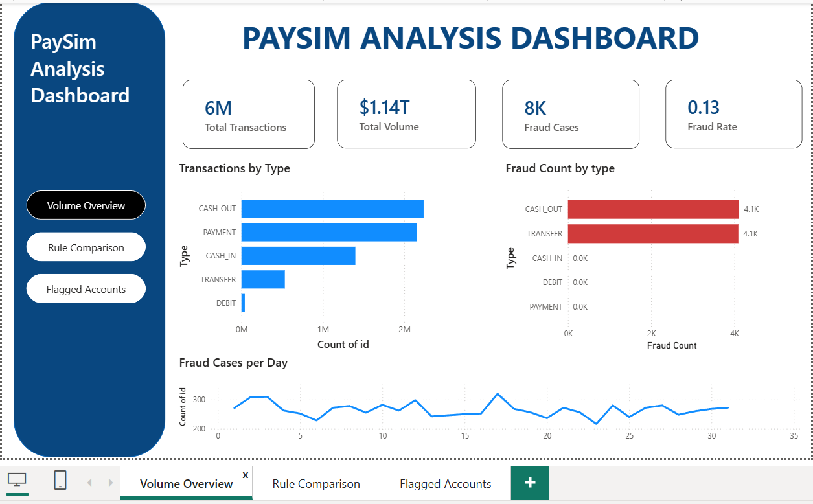Click the Volume Overview navigation button
The height and width of the screenshot is (504, 813).
[86, 205]
